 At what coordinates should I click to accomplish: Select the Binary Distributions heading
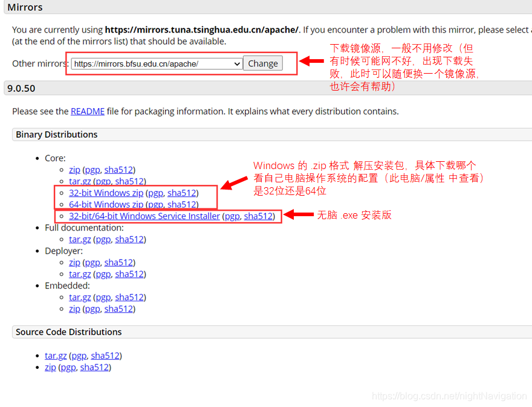57,135
